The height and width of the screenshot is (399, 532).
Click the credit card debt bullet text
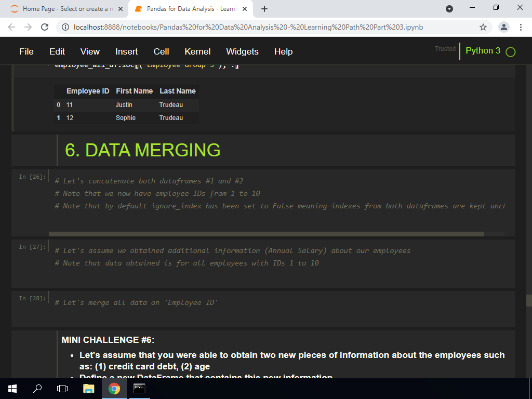tap(292, 361)
